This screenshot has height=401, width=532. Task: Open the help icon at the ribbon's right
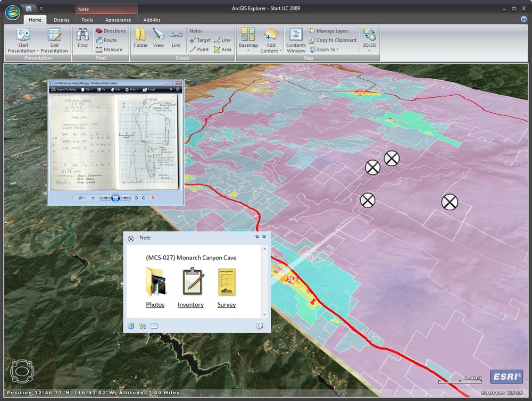pos(524,19)
